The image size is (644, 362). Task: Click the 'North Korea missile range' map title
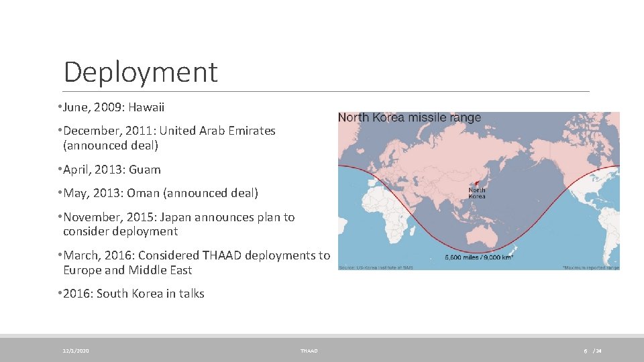[x=409, y=118]
